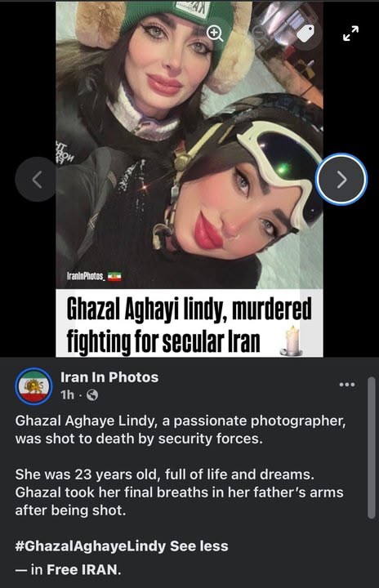Click the main photo image
Viewport: 379px width, 588px height.
[x=189, y=145]
